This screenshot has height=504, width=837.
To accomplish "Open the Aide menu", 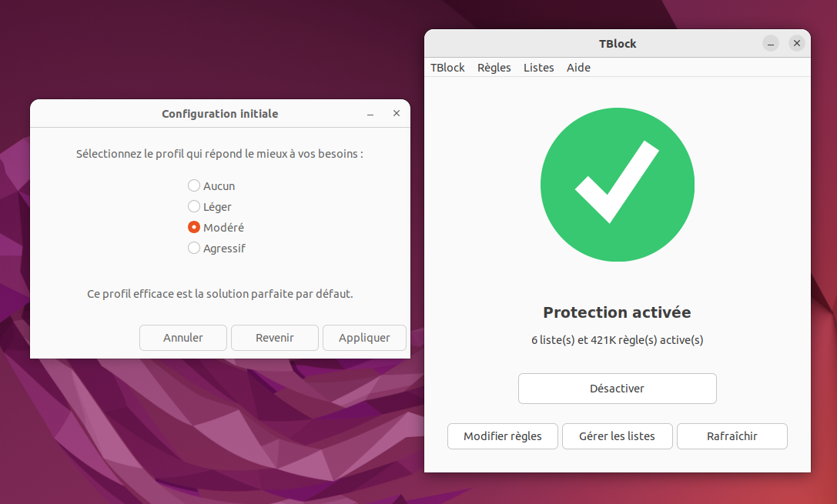I will tap(578, 68).
